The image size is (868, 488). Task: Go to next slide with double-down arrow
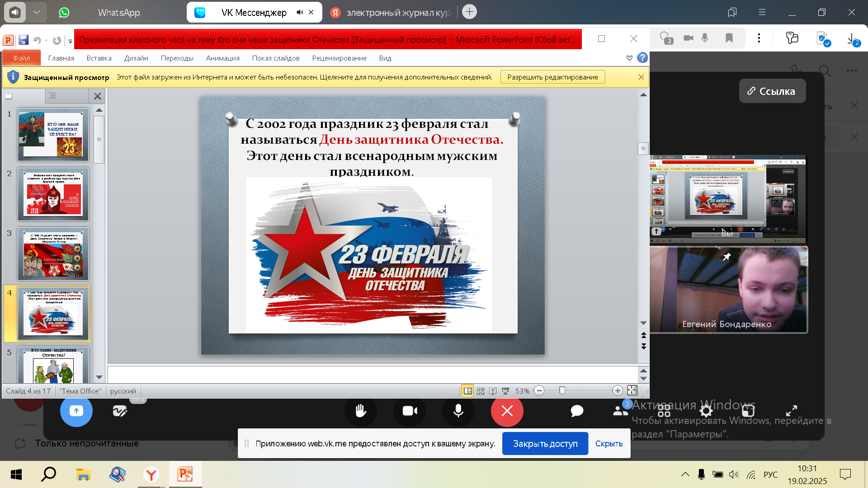[643, 347]
